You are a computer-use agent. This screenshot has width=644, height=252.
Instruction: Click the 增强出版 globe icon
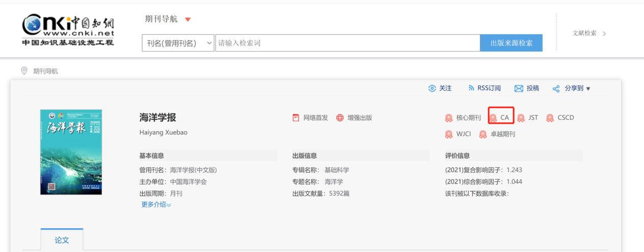pos(340,118)
